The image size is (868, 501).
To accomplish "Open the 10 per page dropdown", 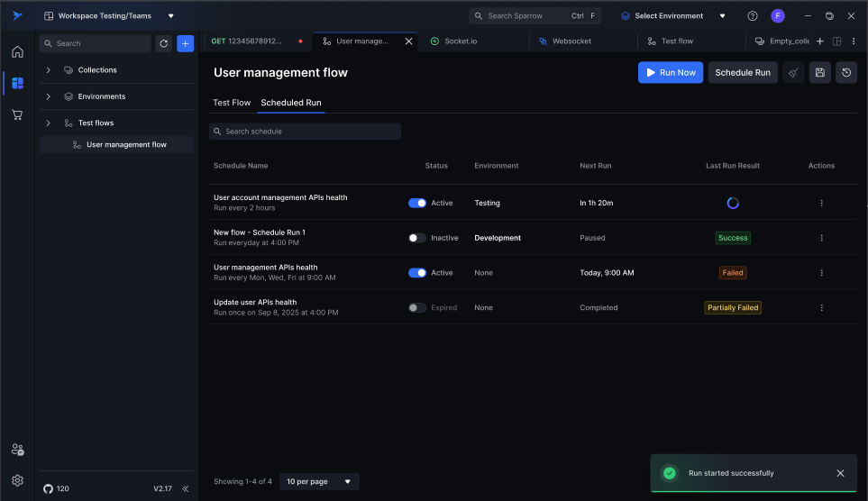I will click(319, 481).
